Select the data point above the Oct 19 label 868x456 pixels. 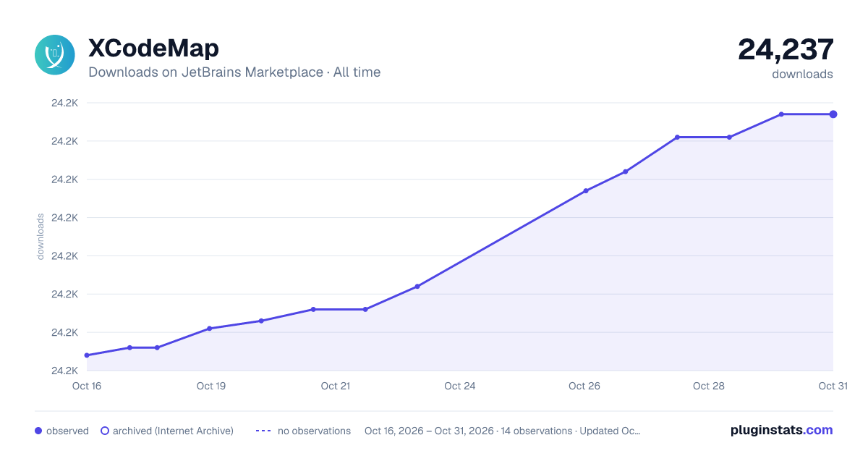point(210,329)
